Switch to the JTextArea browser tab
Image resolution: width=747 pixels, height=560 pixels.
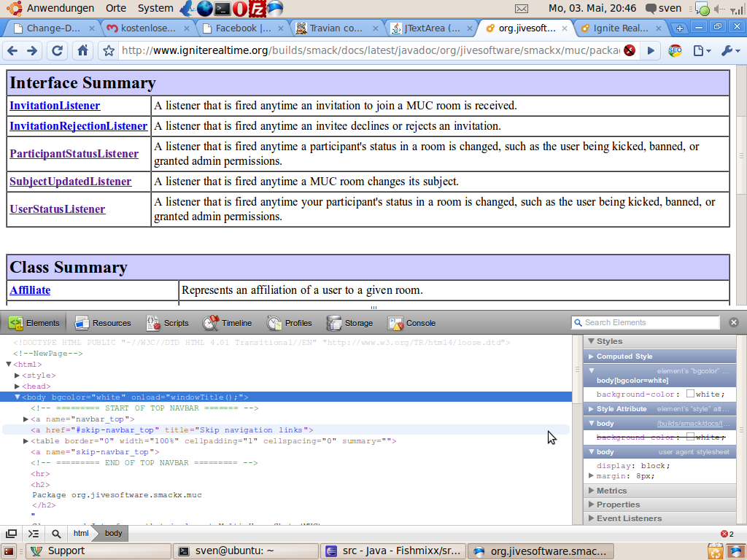tap(426, 28)
